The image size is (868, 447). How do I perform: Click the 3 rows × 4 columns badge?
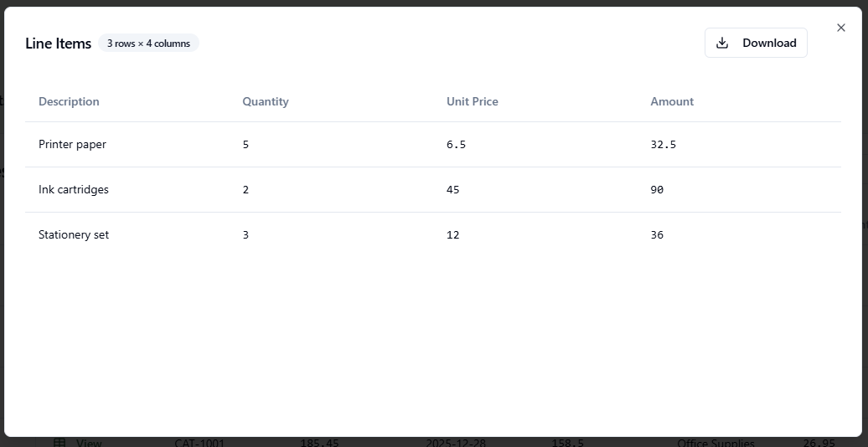tap(148, 43)
